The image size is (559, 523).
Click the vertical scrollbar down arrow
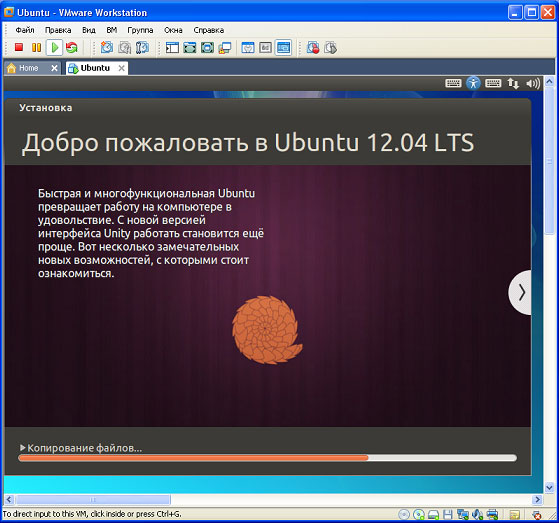point(549,487)
